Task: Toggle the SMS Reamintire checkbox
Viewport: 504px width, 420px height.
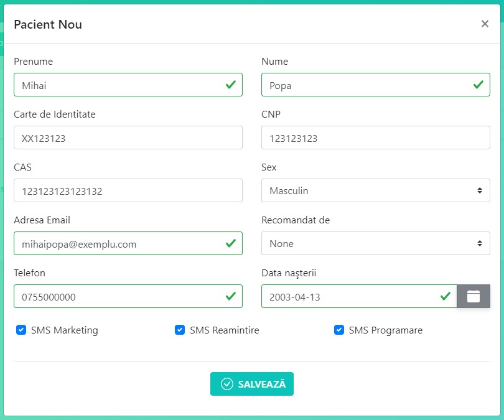Action: coord(180,330)
